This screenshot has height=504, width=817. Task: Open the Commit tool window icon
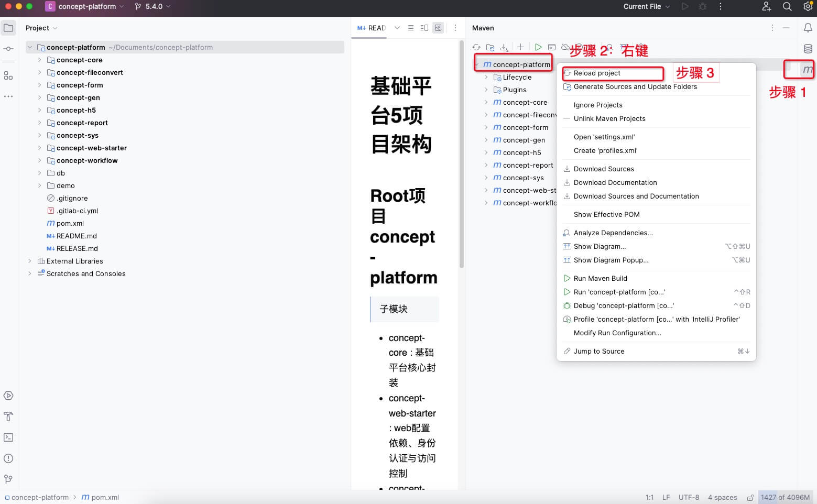pos(8,49)
